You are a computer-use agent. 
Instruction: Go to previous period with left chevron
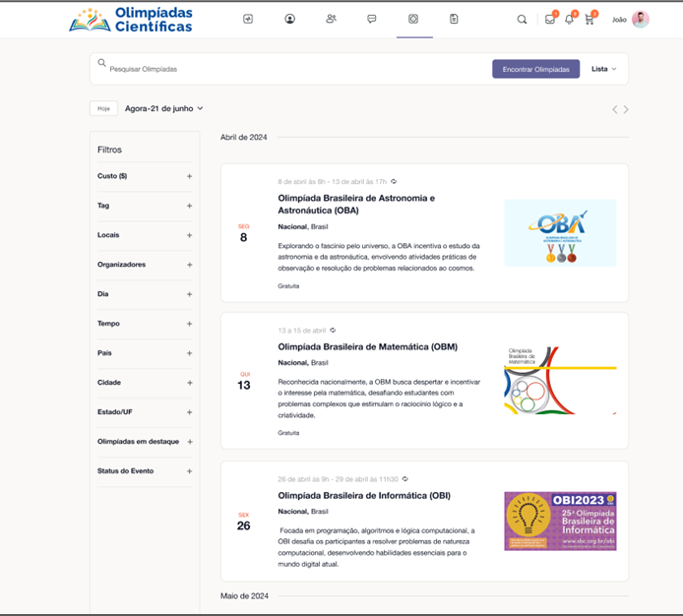pos(615,109)
